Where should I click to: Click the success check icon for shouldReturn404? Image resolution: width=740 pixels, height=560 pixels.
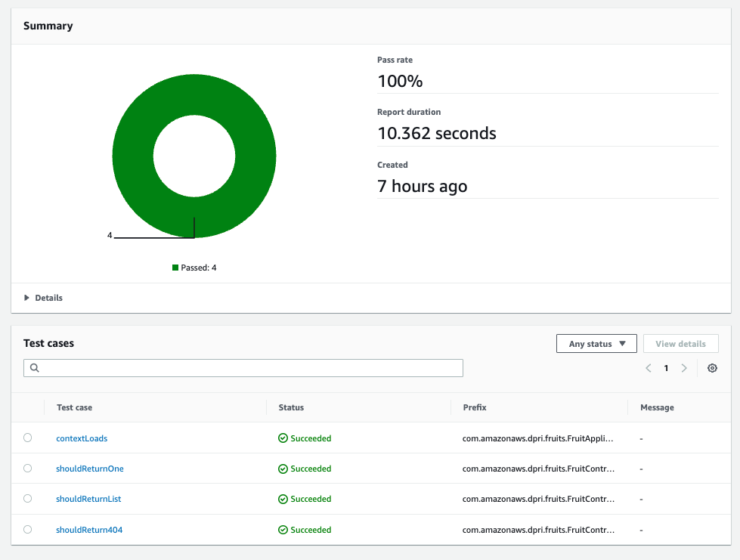pyautogui.click(x=283, y=530)
